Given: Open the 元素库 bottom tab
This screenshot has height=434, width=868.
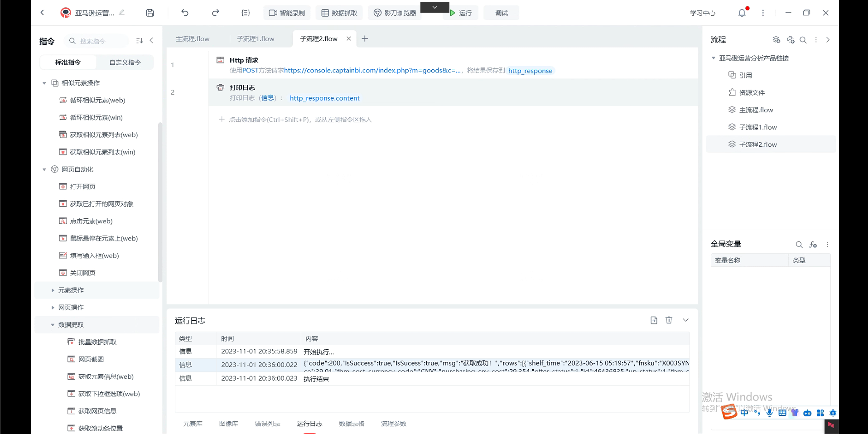Looking at the screenshot, I should (x=193, y=424).
